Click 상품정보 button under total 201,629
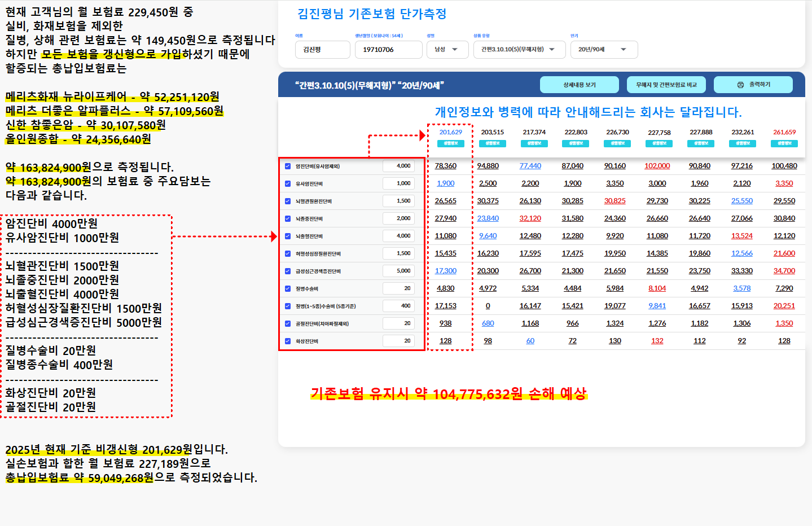Screen dimensions: 812x526 pyautogui.click(x=451, y=143)
